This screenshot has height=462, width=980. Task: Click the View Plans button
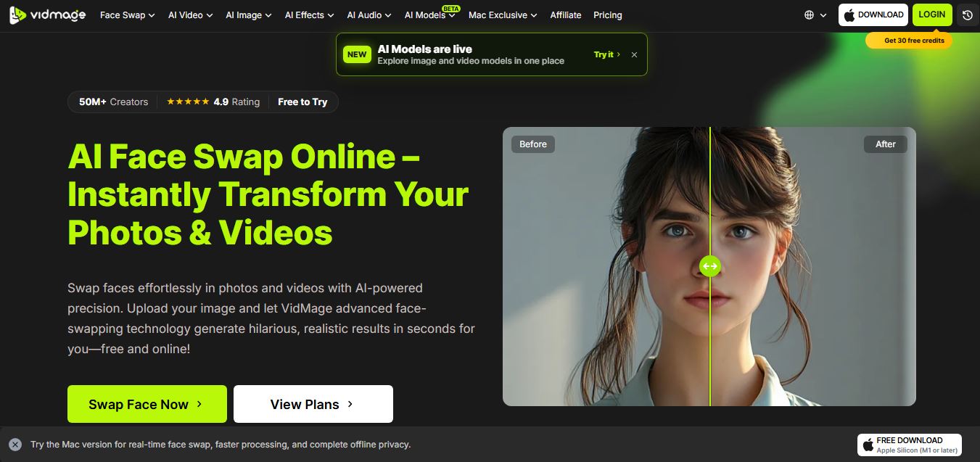pos(313,404)
